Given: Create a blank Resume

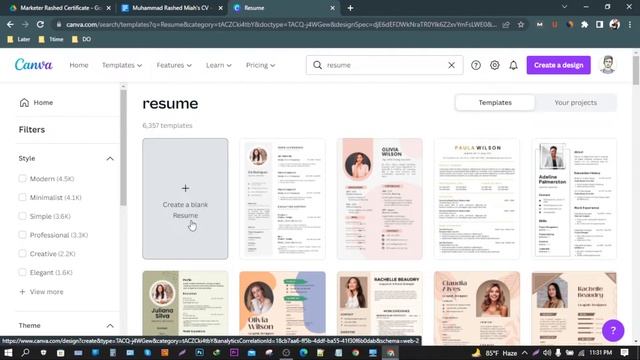Looking at the screenshot, I should tap(185, 199).
